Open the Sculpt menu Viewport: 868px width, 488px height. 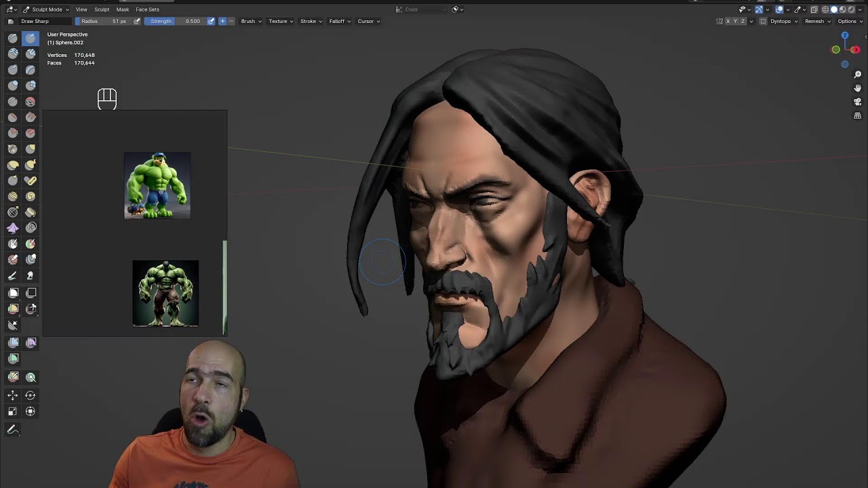click(102, 9)
